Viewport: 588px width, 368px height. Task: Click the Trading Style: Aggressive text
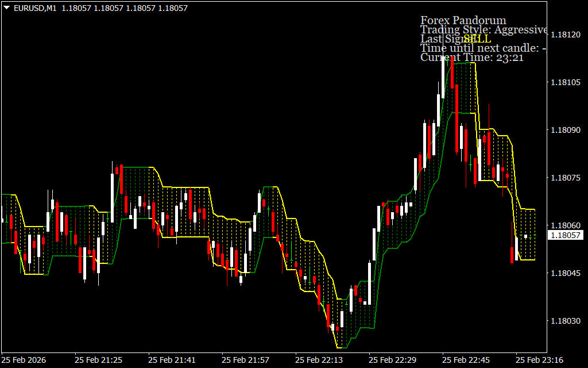pos(483,30)
